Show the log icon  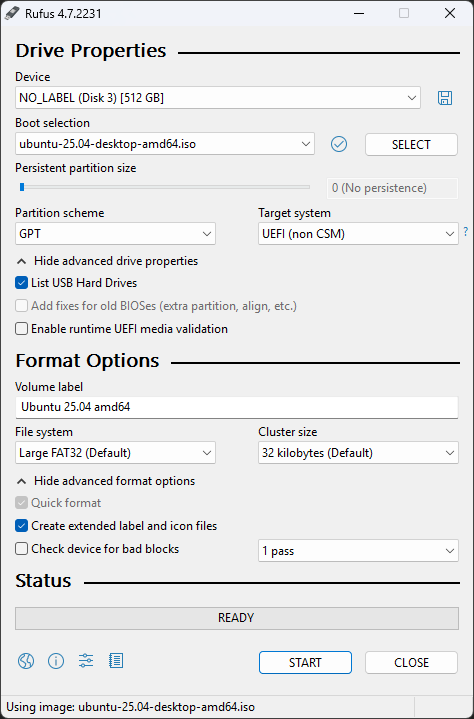(x=116, y=661)
